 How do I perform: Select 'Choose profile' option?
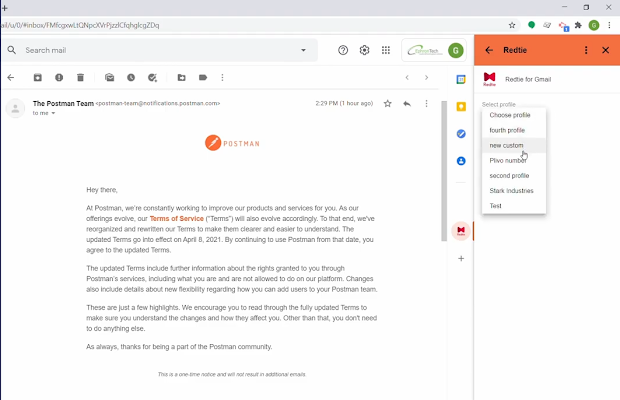point(514,115)
